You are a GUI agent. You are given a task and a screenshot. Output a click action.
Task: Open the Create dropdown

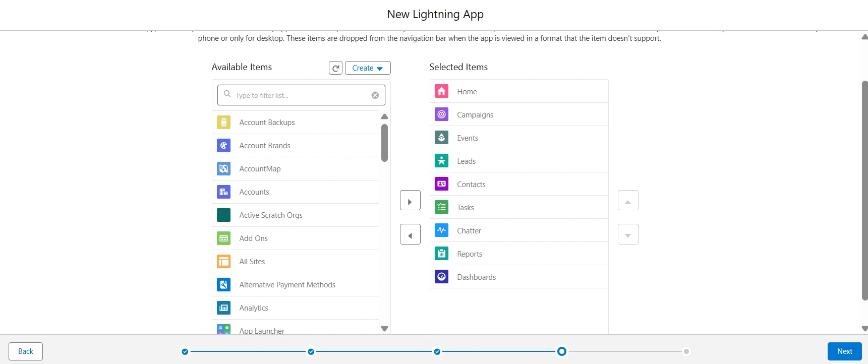point(367,68)
